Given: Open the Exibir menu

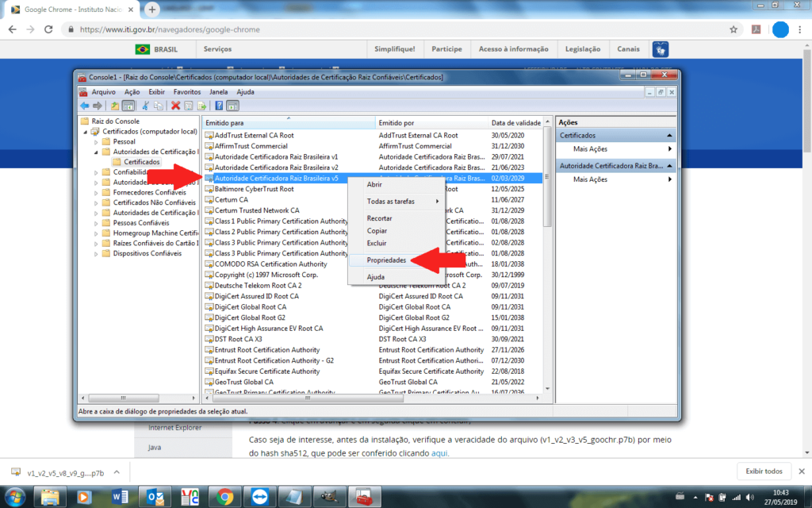Looking at the screenshot, I should pos(156,92).
